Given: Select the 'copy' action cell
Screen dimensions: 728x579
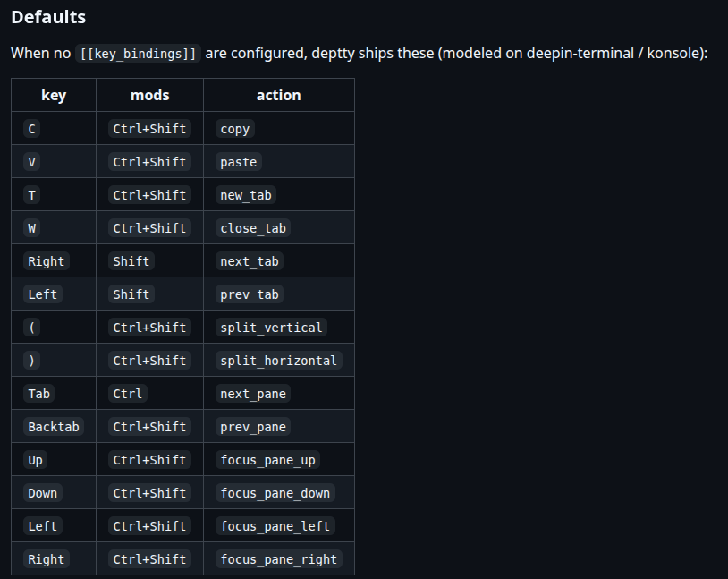Looking at the screenshot, I should point(235,129).
